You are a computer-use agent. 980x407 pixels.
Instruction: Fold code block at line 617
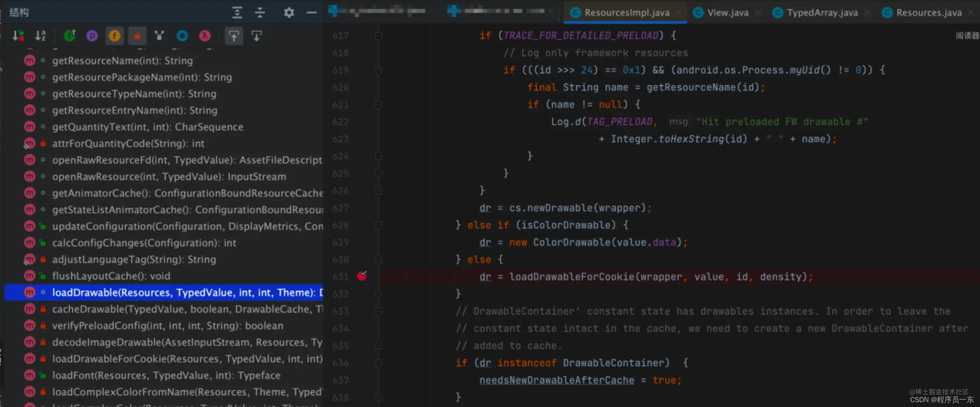click(379, 36)
